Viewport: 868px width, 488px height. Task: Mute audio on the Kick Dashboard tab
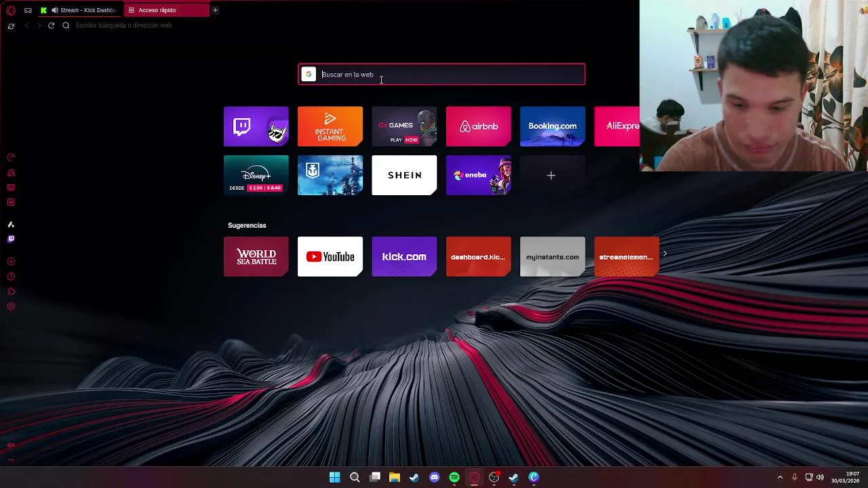point(54,10)
